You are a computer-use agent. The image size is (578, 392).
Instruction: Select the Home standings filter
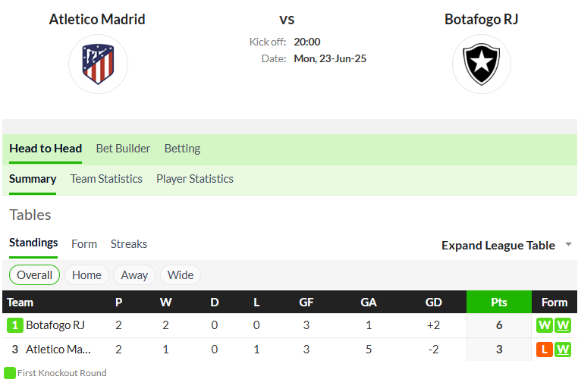86,274
